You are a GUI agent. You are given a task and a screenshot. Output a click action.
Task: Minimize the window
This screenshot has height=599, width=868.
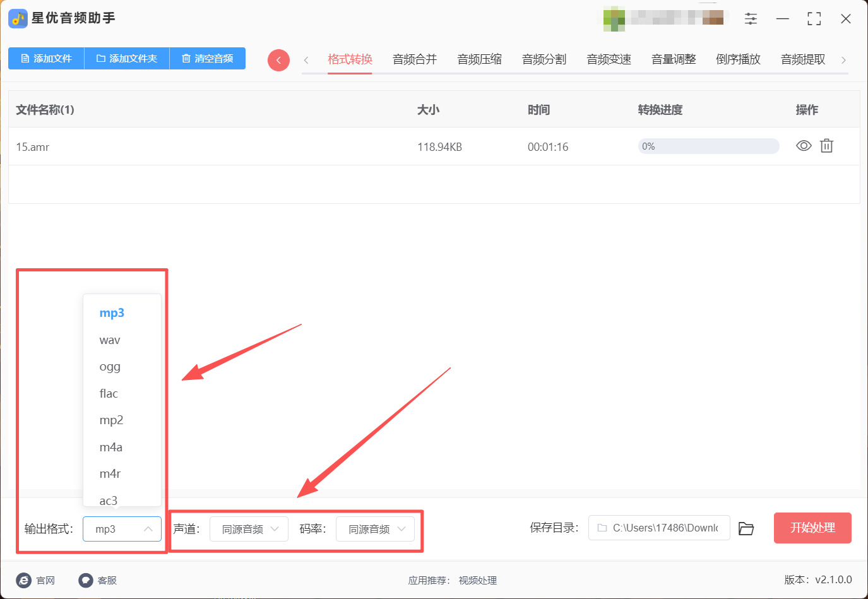click(x=783, y=19)
